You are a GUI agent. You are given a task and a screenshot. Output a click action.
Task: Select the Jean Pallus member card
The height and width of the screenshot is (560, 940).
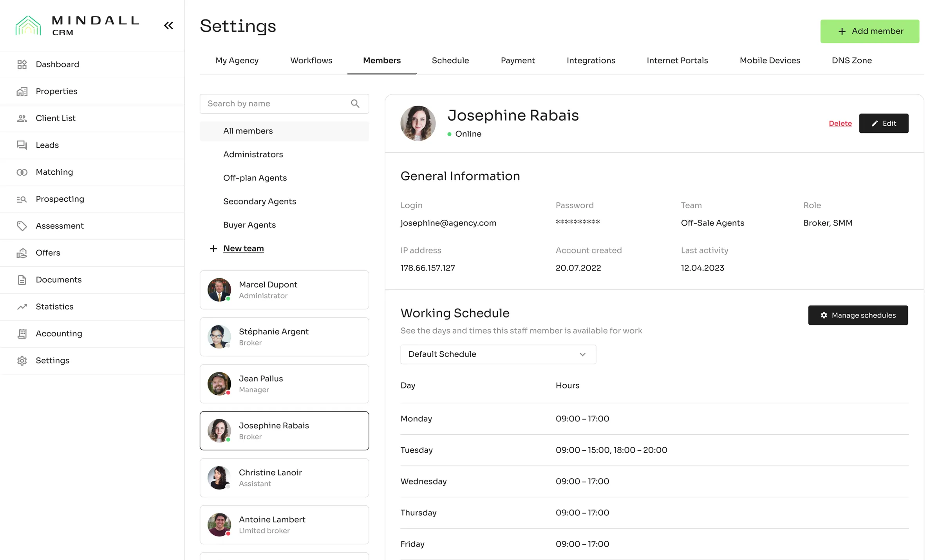(x=284, y=384)
